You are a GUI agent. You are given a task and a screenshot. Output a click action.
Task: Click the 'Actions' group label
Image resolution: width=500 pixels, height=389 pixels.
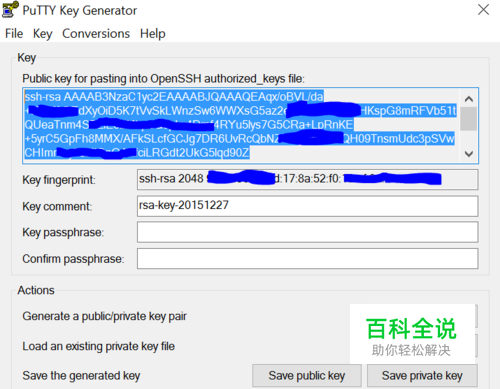coord(36,290)
